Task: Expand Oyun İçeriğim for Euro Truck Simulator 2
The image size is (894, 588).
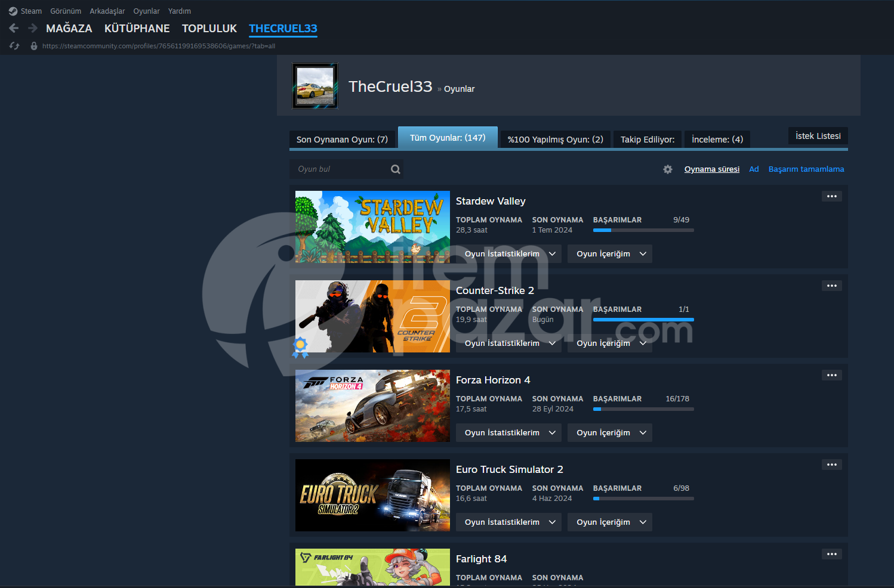Action: 610,522
